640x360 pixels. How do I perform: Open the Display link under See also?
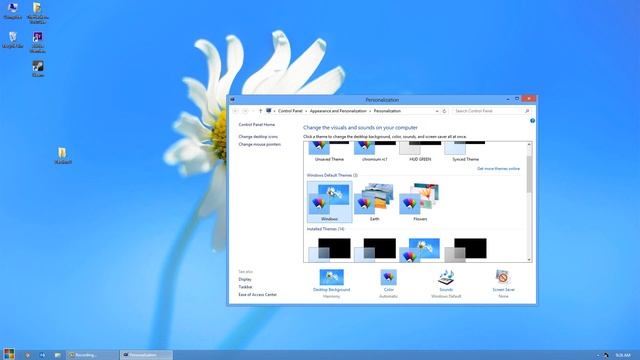[x=245, y=279]
